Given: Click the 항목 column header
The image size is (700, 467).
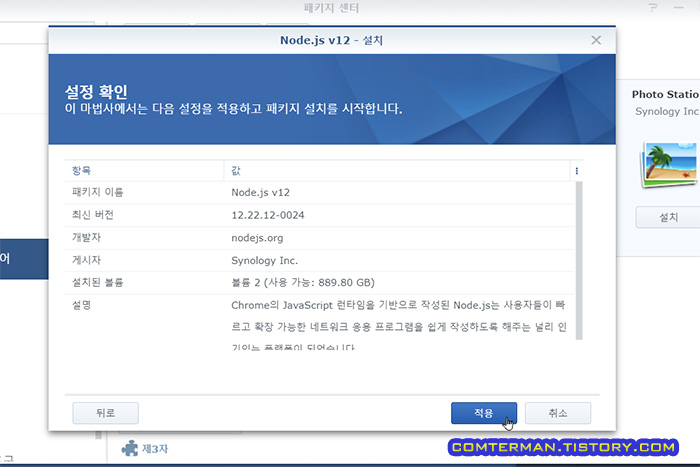Looking at the screenshot, I should coord(144,171).
